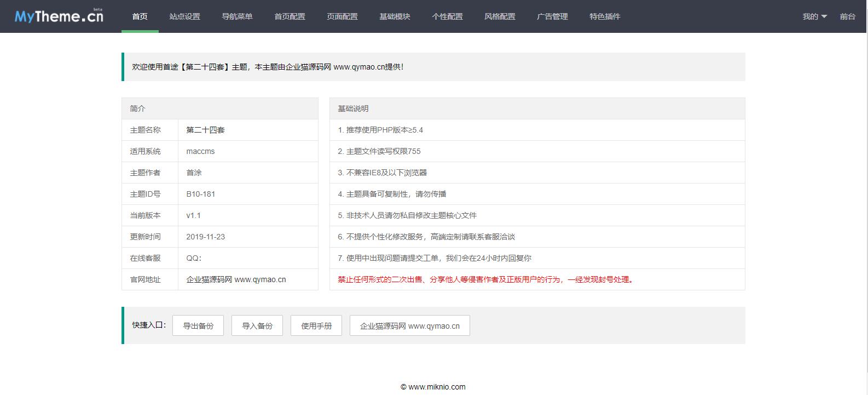The image size is (868, 395).
Task: Open the 使用手册 manual button
Action: (316, 325)
